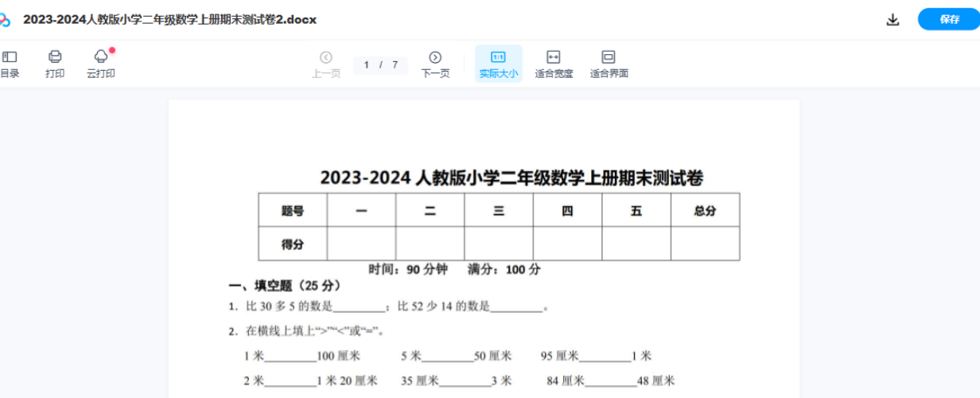The image size is (980, 398).
Task: Click the page number field showing 1
Action: click(367, 64)
